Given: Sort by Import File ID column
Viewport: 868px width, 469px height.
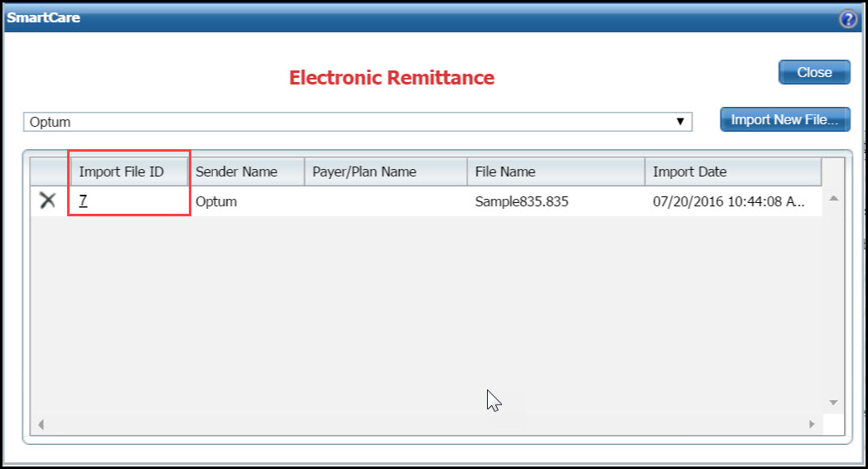Looking at the screenshot, I should (x=129, y=172).
